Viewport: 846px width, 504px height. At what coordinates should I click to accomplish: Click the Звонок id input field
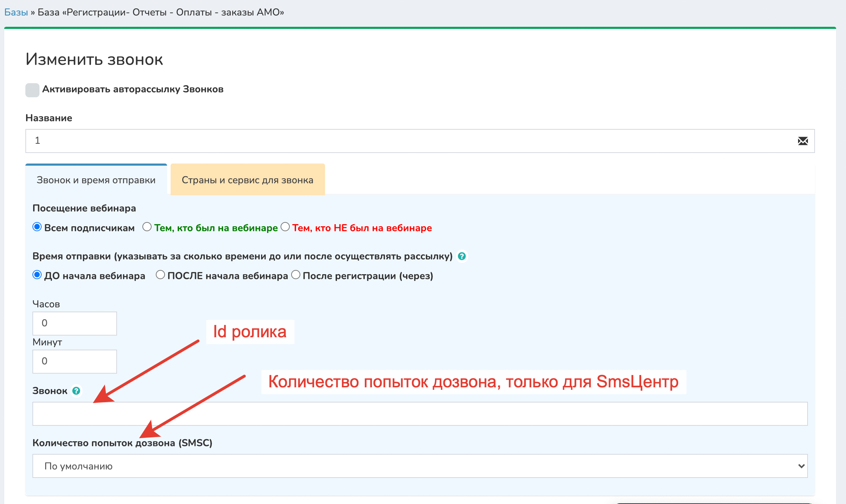[419, 414]
